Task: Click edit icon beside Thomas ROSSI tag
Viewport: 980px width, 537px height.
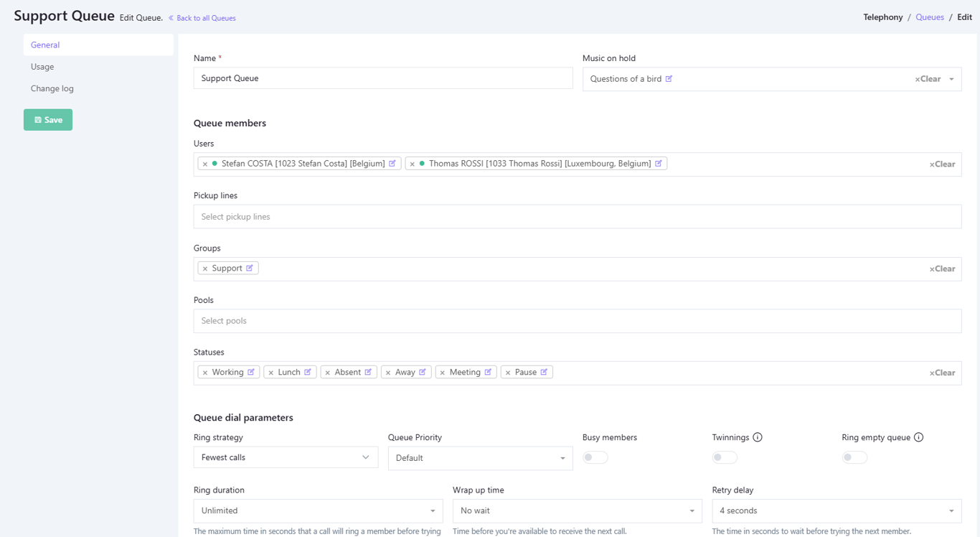Action: tap(659, 164)
